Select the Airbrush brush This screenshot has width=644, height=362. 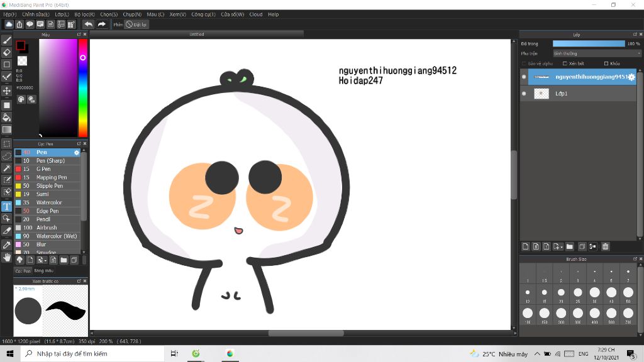coord(48,228)
